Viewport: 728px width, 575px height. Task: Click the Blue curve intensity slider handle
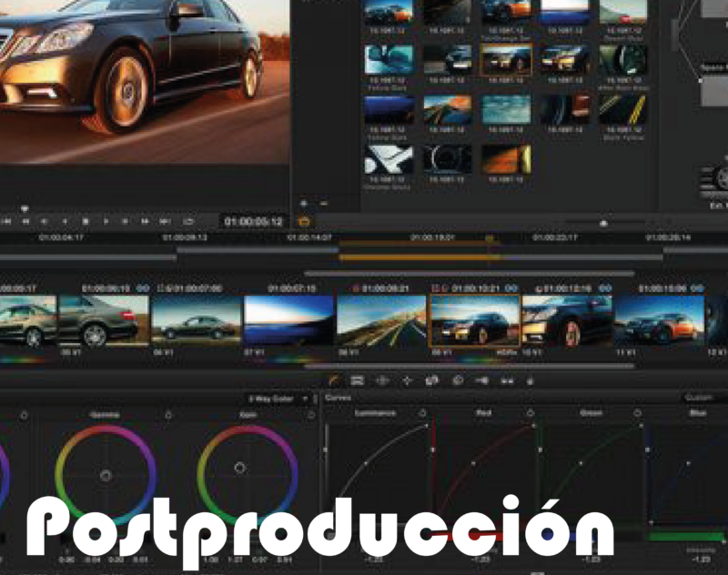pos(648,449)
